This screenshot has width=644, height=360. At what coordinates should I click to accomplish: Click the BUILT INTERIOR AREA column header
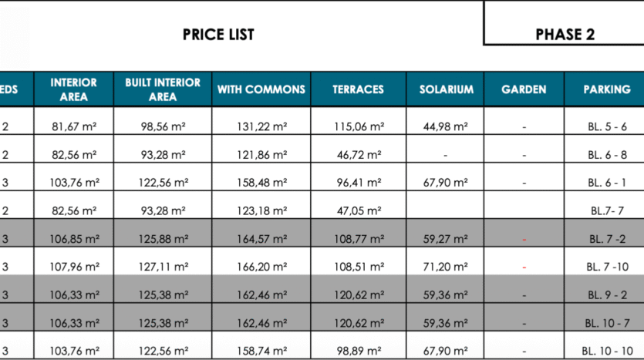163,89
